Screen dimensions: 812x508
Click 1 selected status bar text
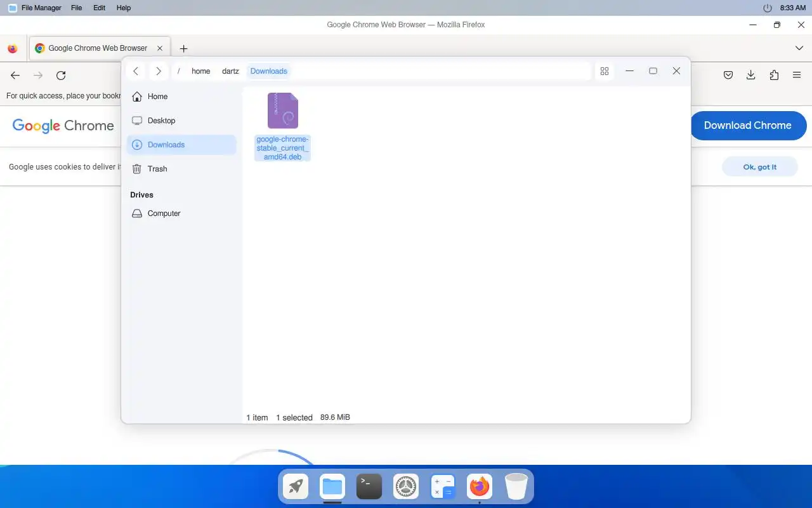click(x=294, y=417)
